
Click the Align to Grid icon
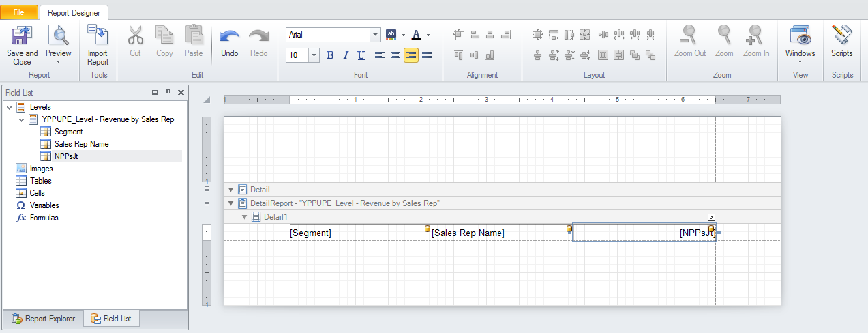458,34
